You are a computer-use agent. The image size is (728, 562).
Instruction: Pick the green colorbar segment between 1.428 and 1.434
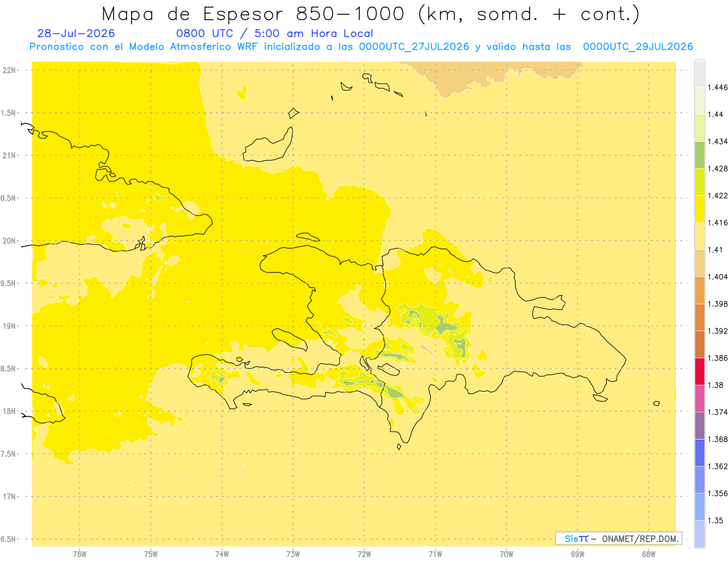tap(699, 155)
